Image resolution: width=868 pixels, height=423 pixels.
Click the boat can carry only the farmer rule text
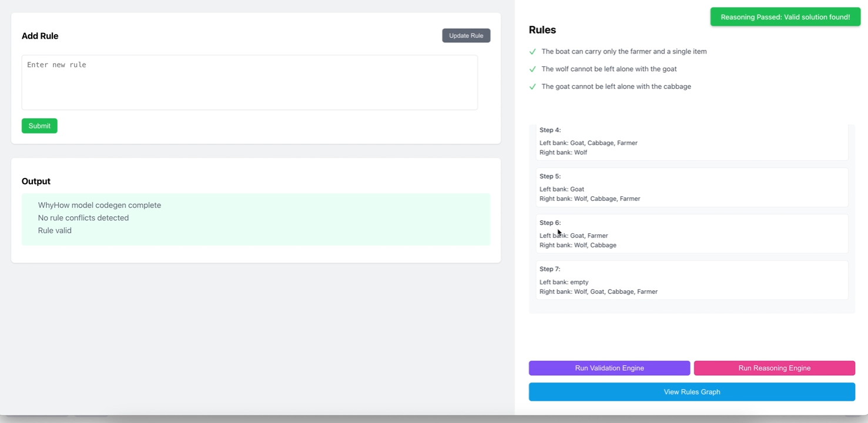click(x=624, y=52)
